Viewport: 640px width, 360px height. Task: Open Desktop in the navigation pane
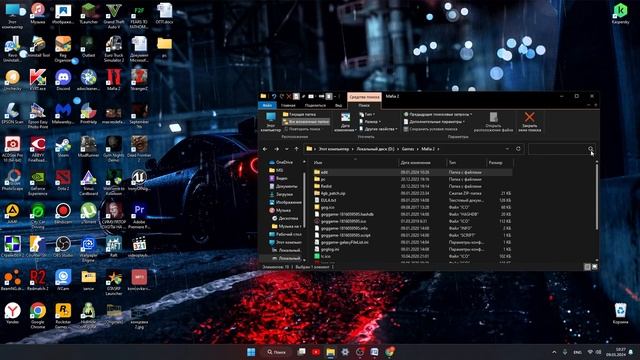285,234
